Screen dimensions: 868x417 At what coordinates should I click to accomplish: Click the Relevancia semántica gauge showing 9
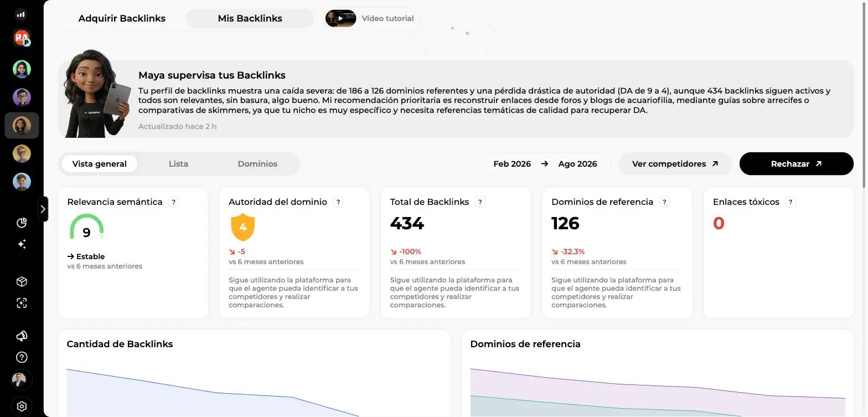[x=86, y=227]
